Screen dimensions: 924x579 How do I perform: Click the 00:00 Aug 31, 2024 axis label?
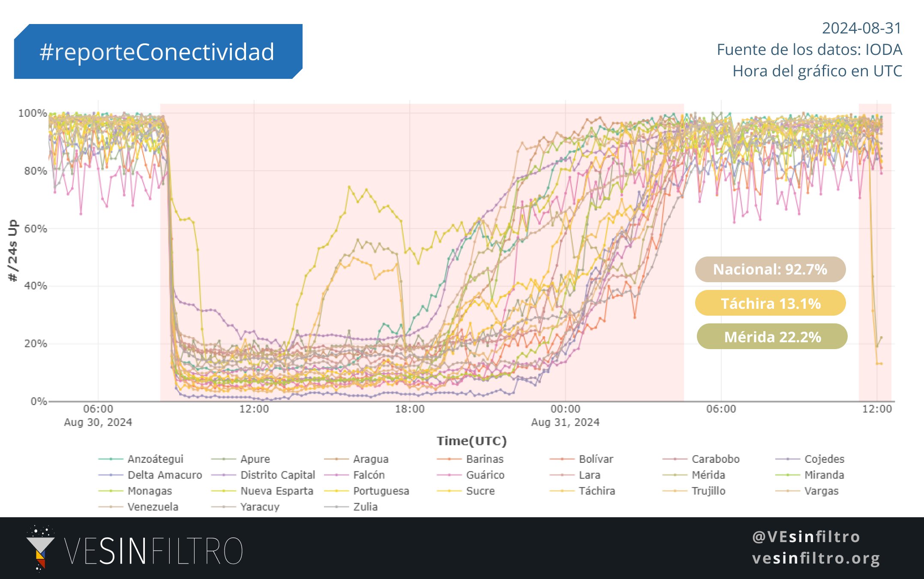565,415
